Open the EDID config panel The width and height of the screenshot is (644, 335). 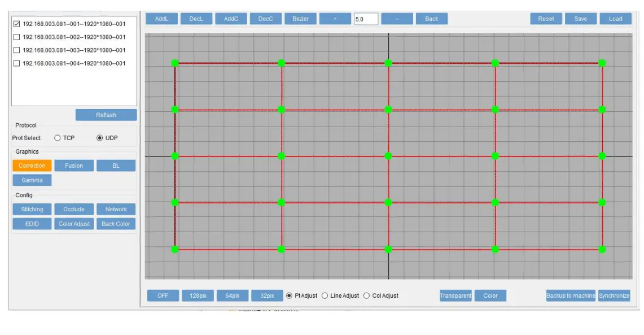coord(32,223)
